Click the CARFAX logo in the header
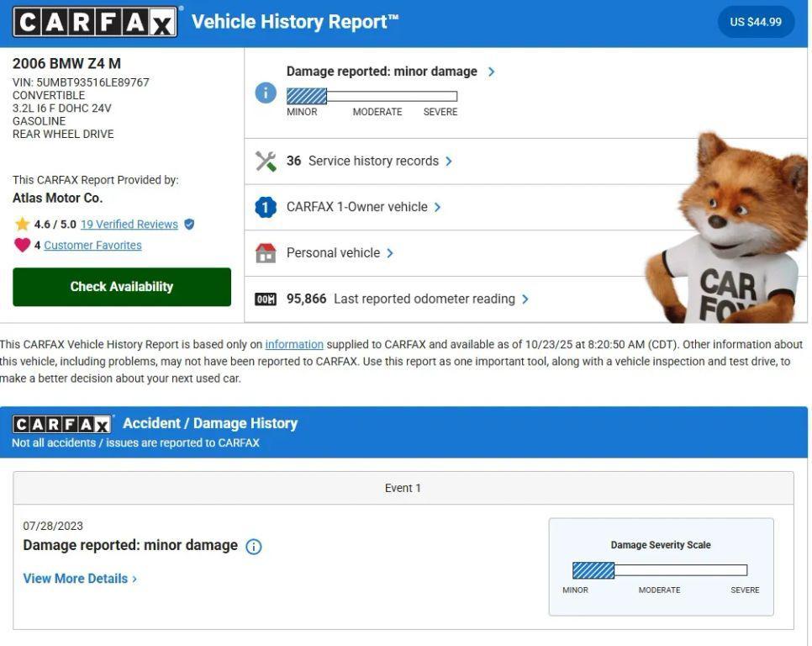The height and width of the screenshot is (646, 812). [x=94, y=21]
